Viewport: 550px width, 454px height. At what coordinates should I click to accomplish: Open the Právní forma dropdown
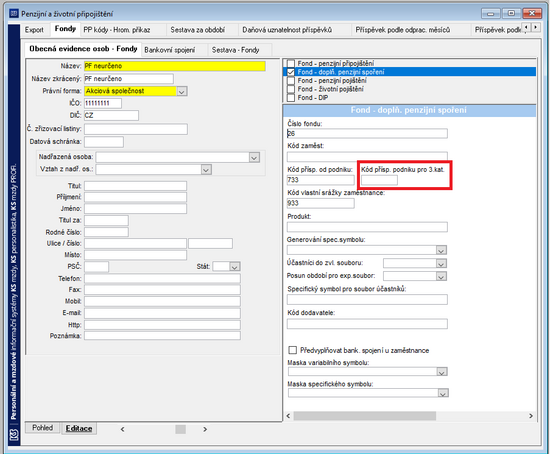click(x=181, y=91)
